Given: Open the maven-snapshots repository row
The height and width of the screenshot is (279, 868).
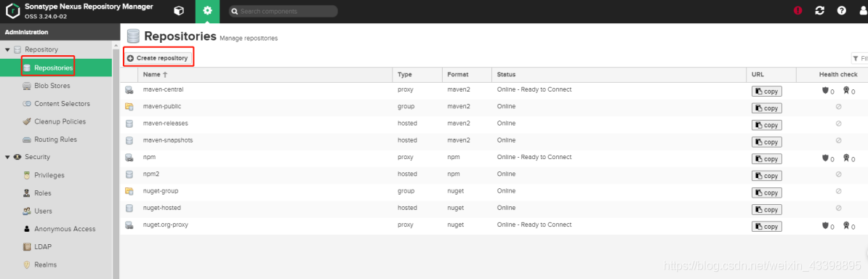Looking at the screenshot, I should pos(494,141).
